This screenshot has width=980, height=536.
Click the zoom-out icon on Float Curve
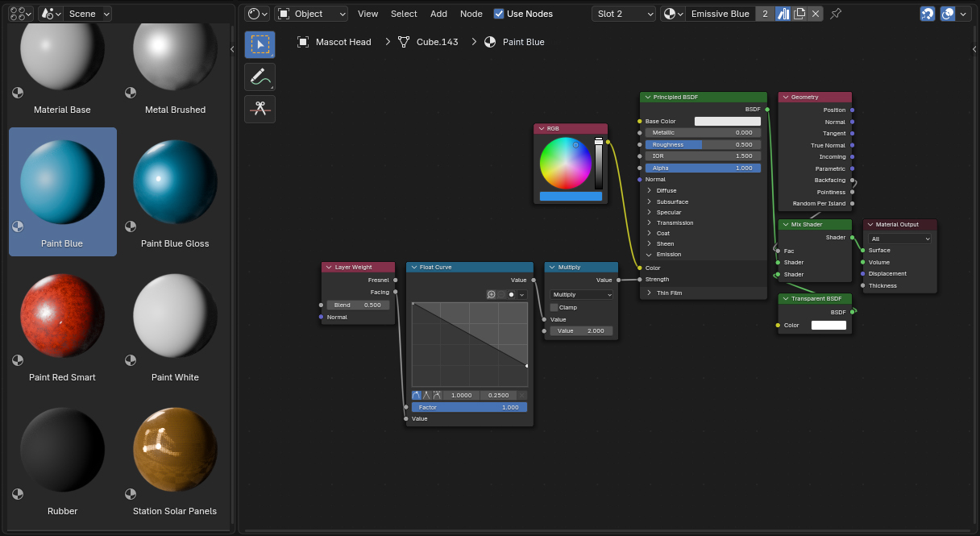[x=500, y=295]
